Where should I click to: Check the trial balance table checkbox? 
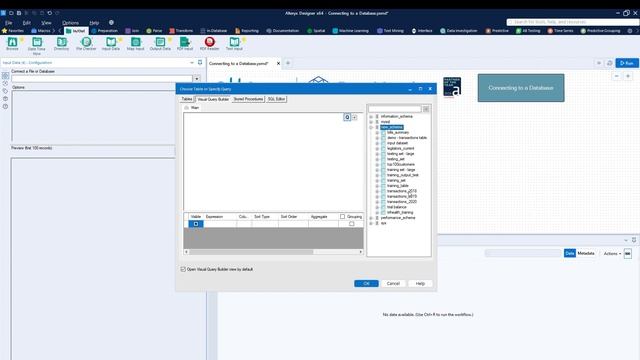pos(383,207)
